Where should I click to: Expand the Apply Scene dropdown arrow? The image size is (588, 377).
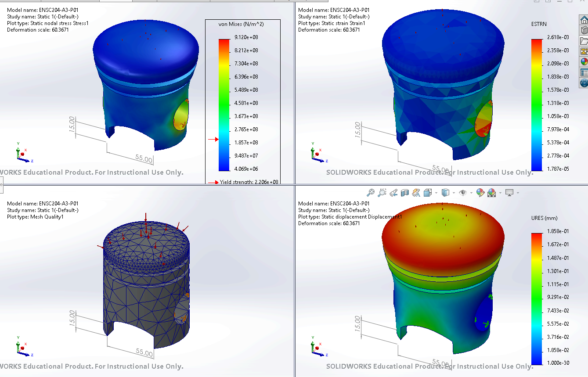click(x=500, y=193)
